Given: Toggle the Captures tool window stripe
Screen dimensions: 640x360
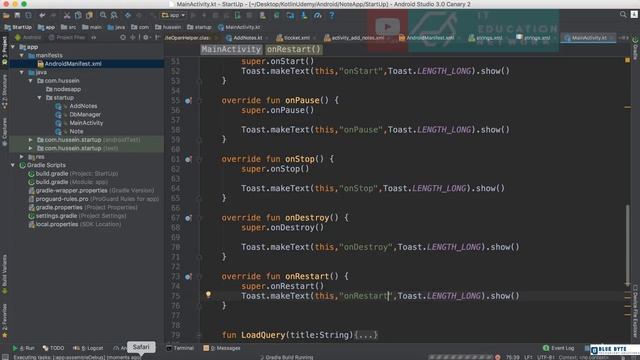Looking at the screenshot, I should click(x=4, y=131).
